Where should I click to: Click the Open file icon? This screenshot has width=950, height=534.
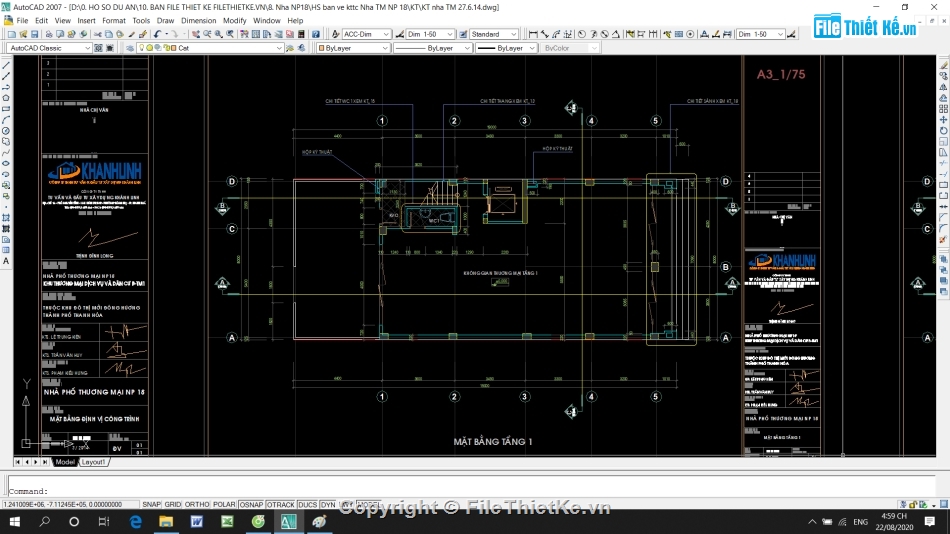coord(23,35)
